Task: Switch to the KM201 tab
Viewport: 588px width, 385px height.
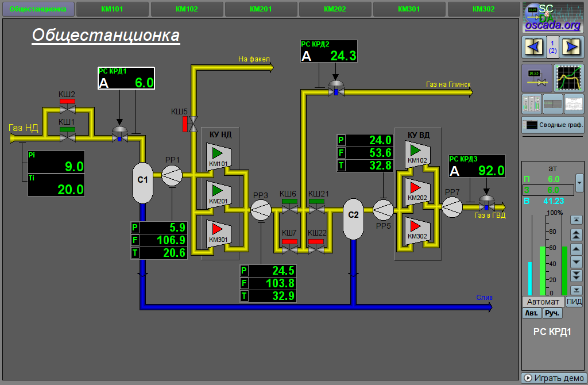Action: [x=261, y=9]
